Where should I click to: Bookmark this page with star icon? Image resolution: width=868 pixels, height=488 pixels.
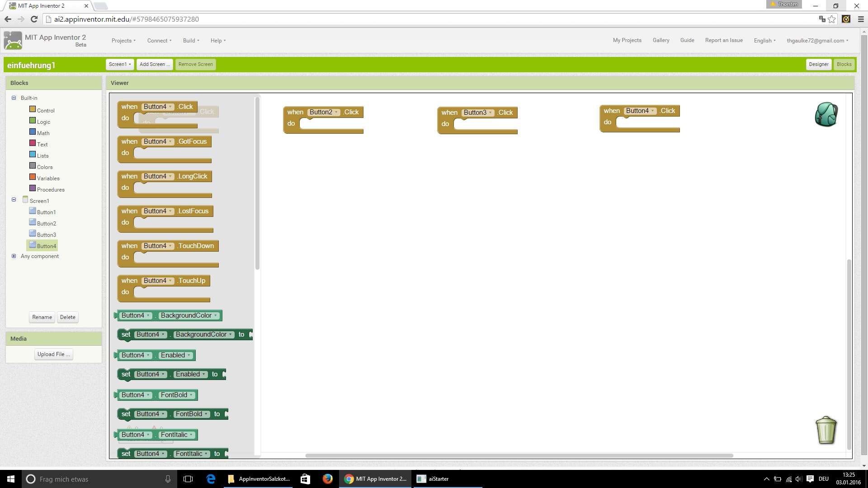(832, 19)
